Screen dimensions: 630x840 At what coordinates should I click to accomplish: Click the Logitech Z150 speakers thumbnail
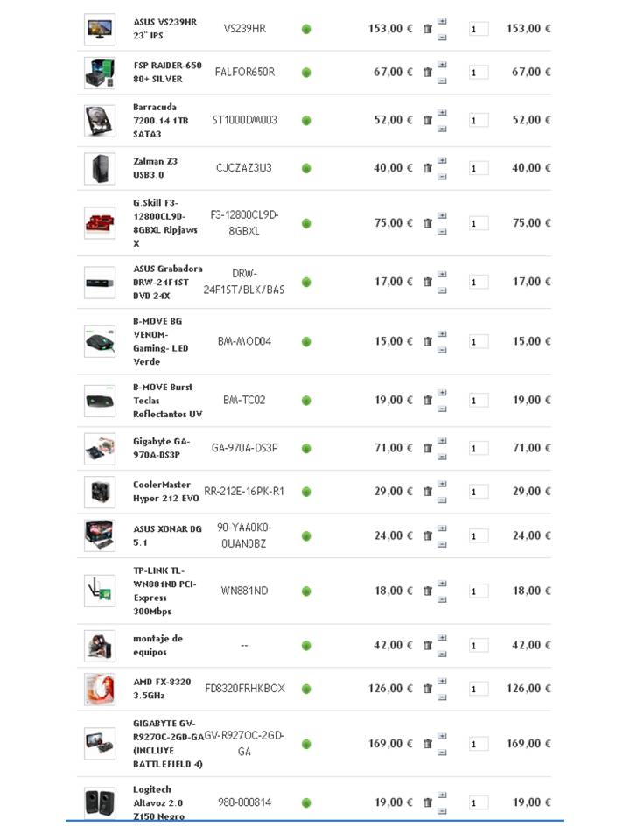coord(100,802)
